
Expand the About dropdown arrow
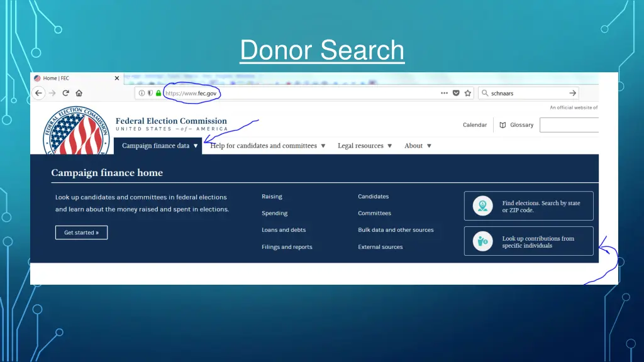pyautogui.click(x=429, y=146)
